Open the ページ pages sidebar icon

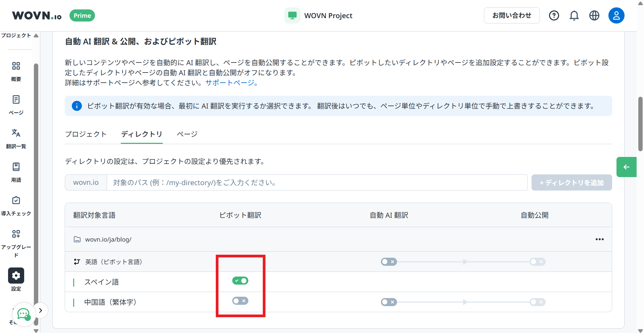coord(16,100)
